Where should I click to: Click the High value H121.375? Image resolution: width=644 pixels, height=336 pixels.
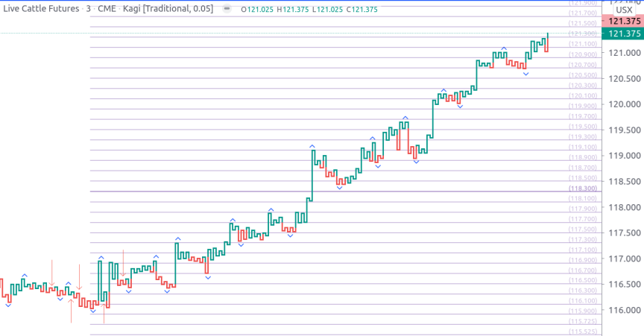pyautogui.click(x=292, y=10)
